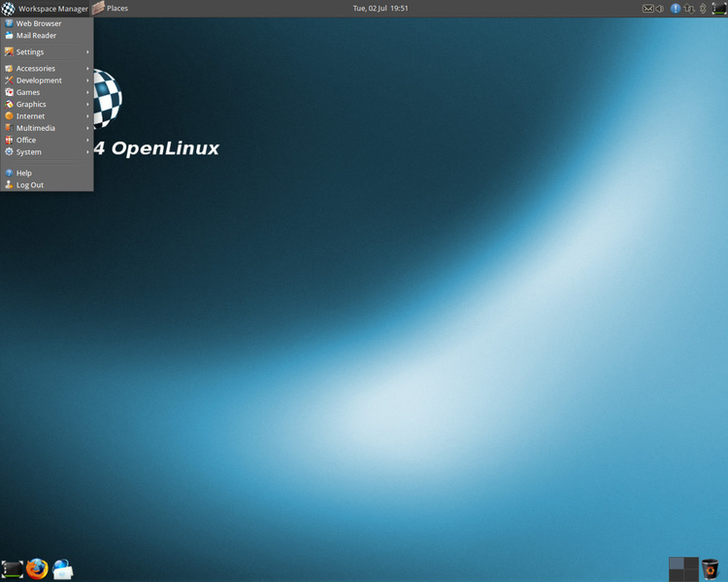Open the Trash icon in bottom panel
The height and width of the screenshot is (582, 728).
710,569
